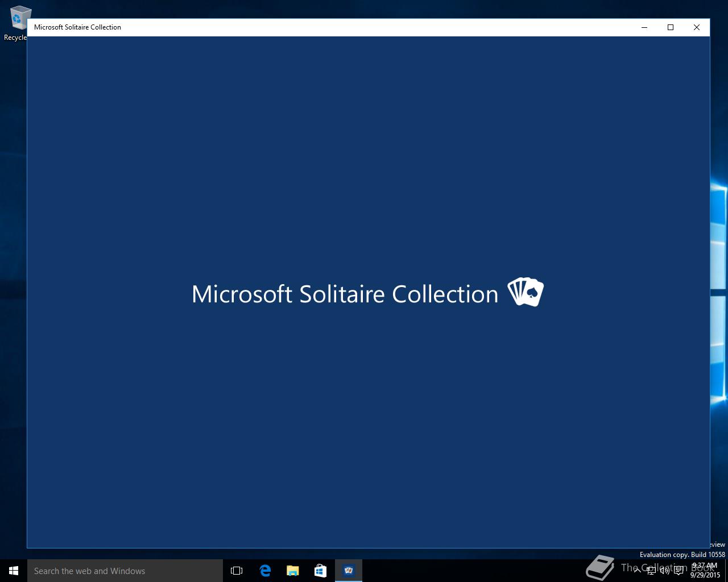Open the Windows Store taskbar icon
The width and height of the screenshot is (728, 582).
(x=320, y=571)
